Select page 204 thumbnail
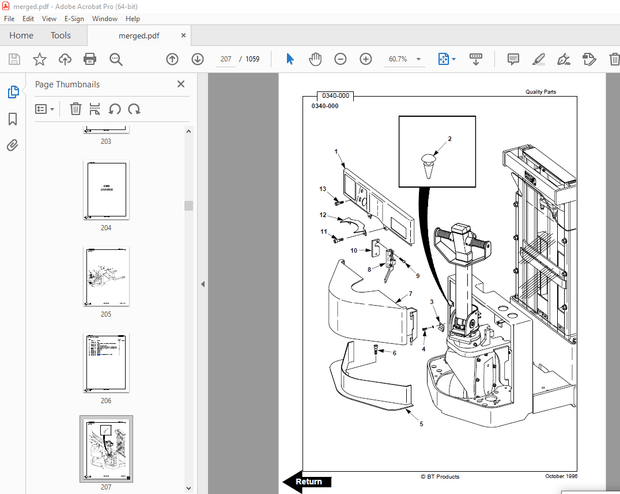The image size is (620, 494). coord(106,190)
